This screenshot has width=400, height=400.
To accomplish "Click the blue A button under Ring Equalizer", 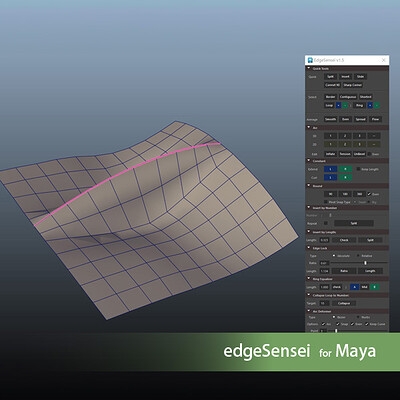I will pyautogui.click(x=354, y=287).
